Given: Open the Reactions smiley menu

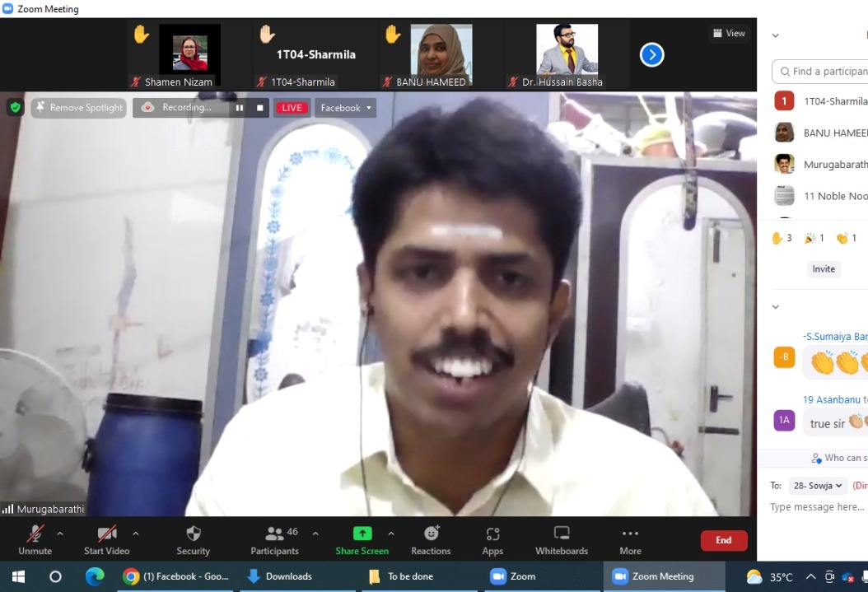Looking at the screenshot, I should pyautogui.click(x=431, y=540).
